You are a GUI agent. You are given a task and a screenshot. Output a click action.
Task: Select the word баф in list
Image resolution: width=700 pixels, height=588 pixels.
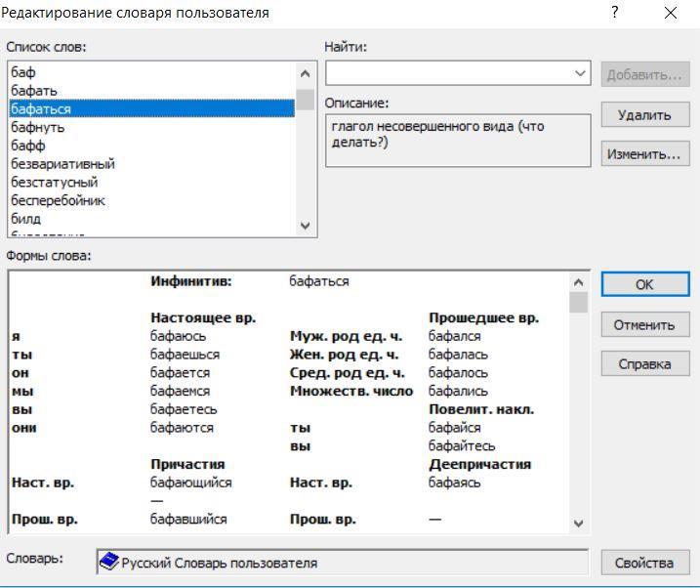[x=23, y=72]
